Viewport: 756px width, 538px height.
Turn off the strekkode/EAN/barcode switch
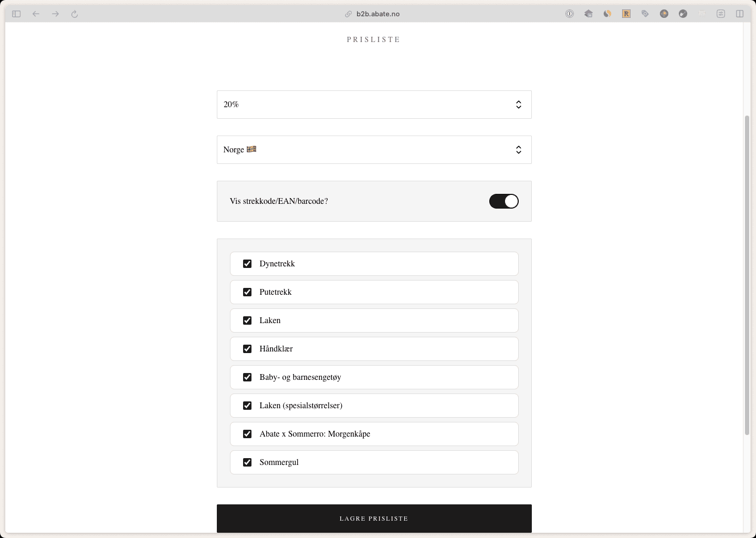pos(503,201)
